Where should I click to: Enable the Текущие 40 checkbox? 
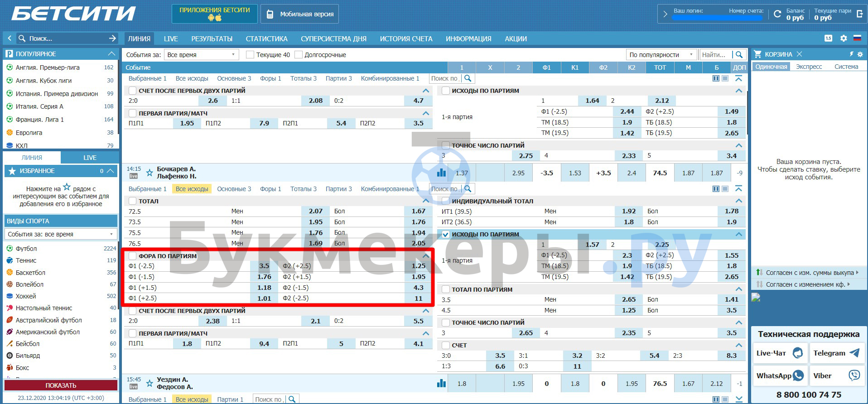coord(250,55)
